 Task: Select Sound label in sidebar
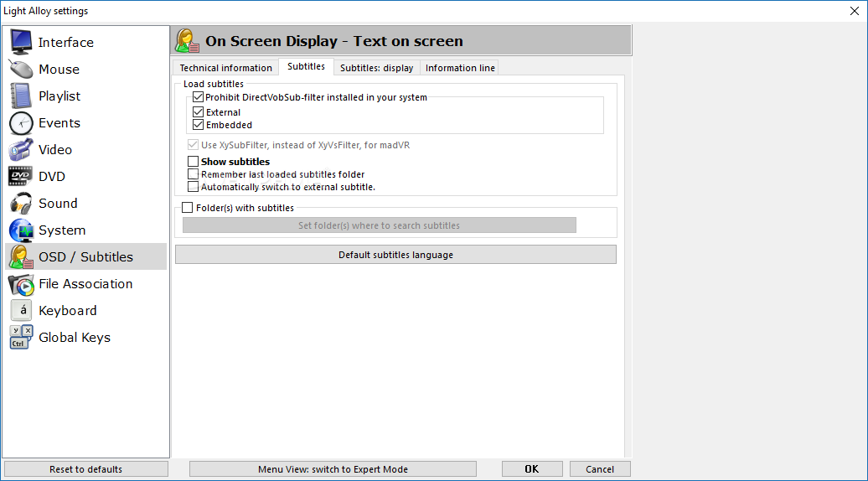58,203
